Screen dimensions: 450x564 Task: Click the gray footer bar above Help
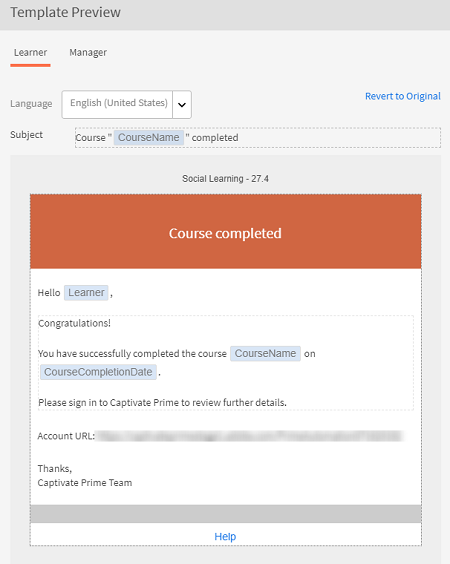coord(226,514)
